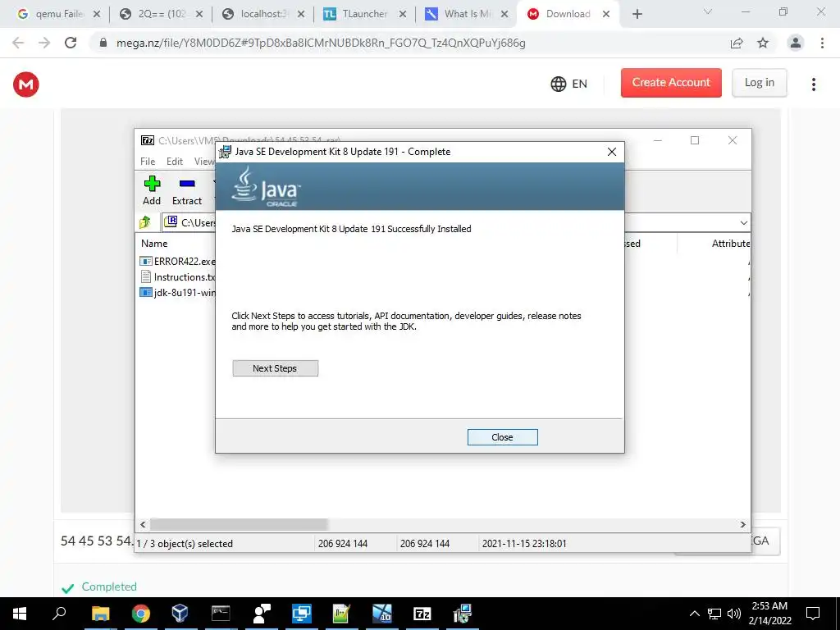Sort the 7-Zip list by Name column

tap(154, 243)
